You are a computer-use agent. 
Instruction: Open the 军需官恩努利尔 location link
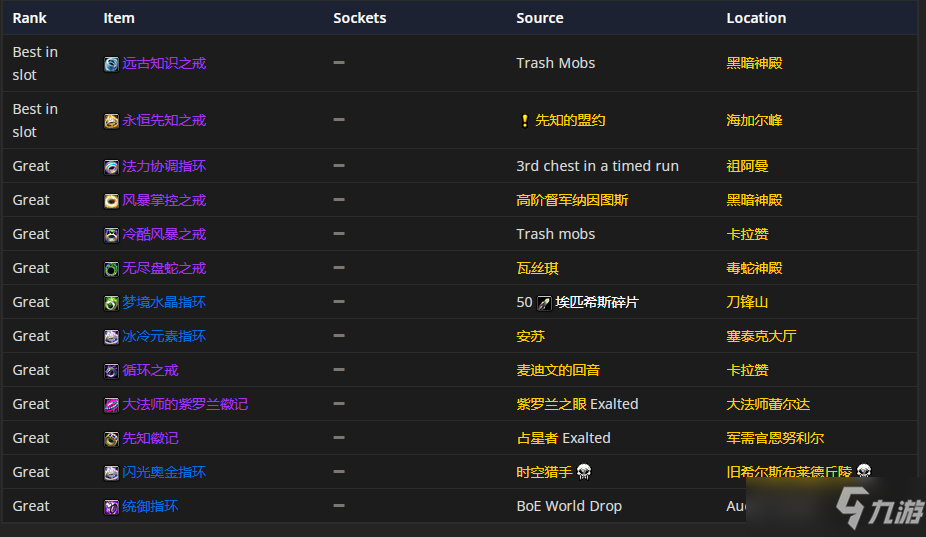pos(775,438)
